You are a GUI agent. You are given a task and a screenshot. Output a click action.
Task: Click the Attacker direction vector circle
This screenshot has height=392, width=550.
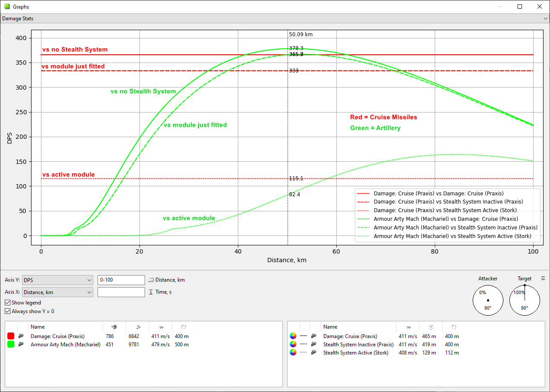(x=488, y=300)
